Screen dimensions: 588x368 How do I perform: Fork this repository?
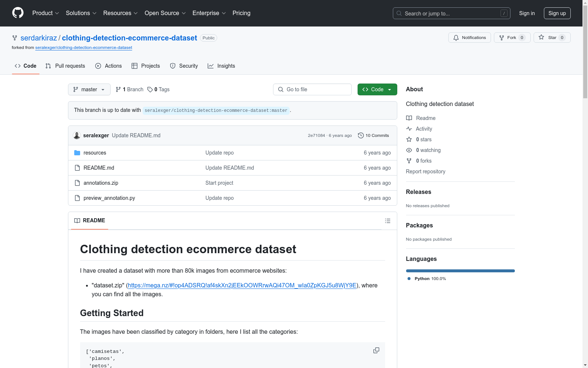point(512,38)
